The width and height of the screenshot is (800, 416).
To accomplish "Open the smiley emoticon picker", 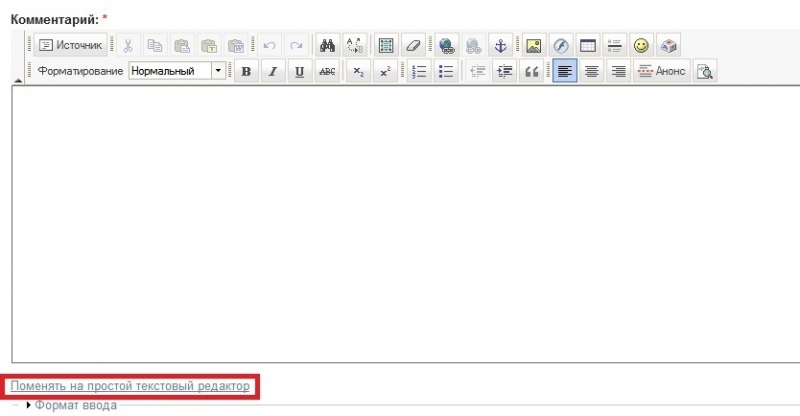I will point(641,45).
